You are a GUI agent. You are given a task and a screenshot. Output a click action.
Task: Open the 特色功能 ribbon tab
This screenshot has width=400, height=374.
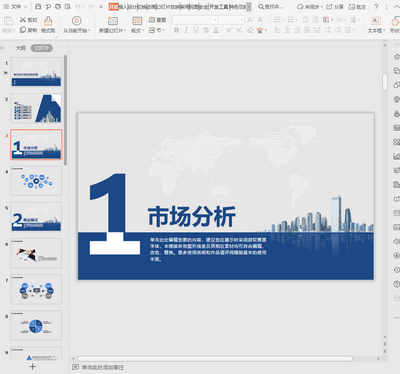tap(237, 7)
